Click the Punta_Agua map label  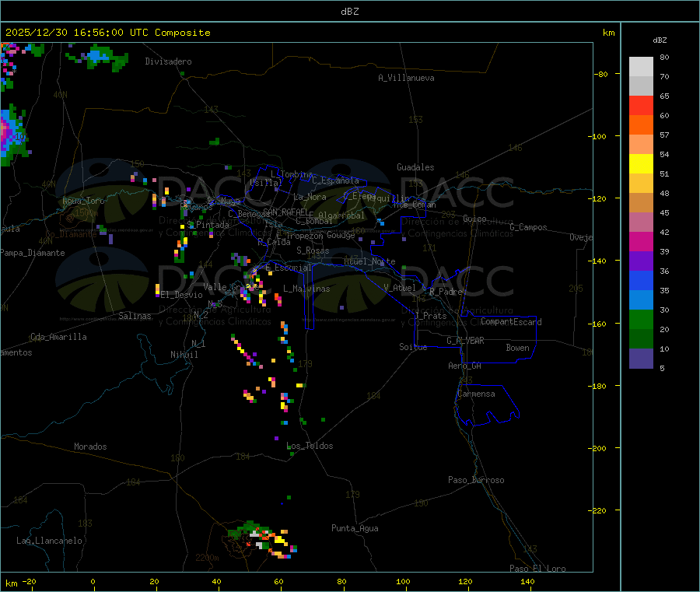[355, 528]
